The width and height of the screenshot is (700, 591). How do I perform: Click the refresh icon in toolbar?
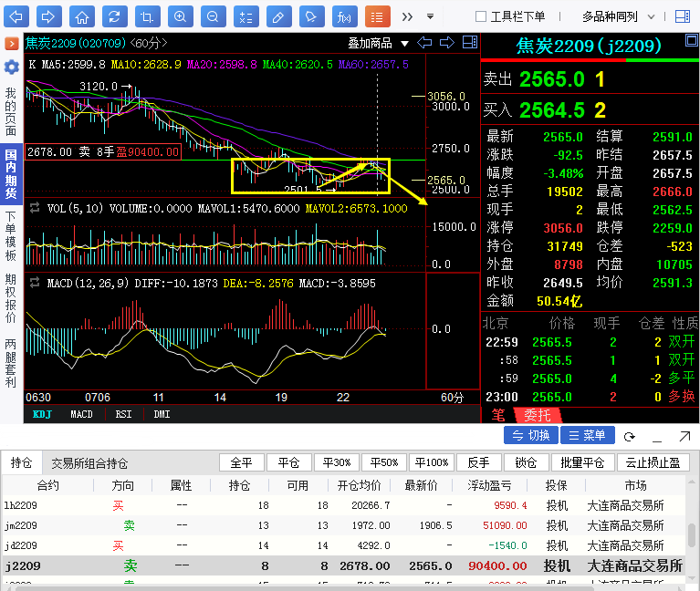point(114,16)
